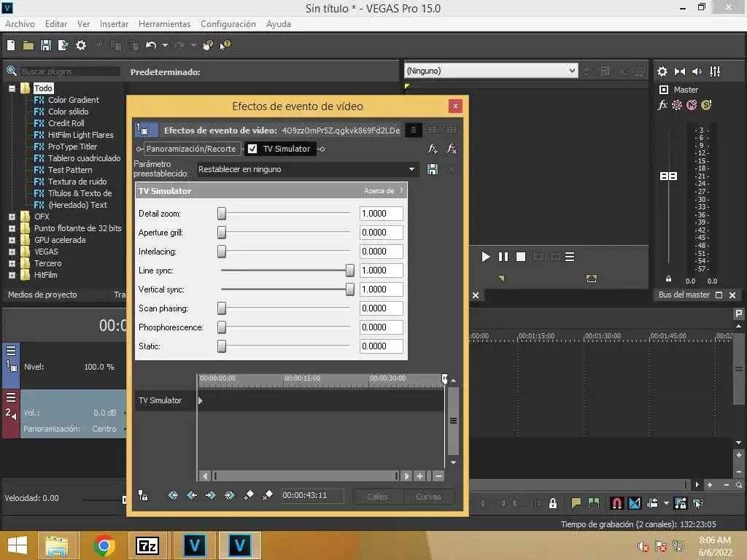
Task: Expand the HitFilm folder
Action: (12, 275)
